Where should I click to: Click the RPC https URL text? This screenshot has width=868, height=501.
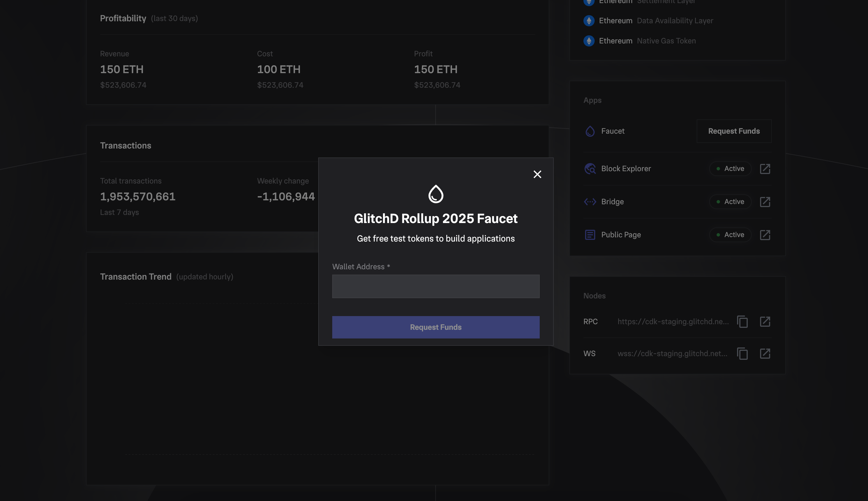(x=673, y=322)
